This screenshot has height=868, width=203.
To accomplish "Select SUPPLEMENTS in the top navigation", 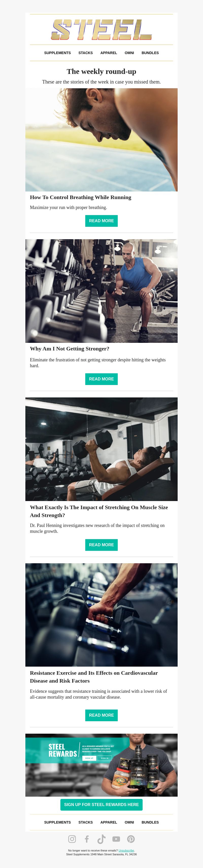I will point(58,53).
